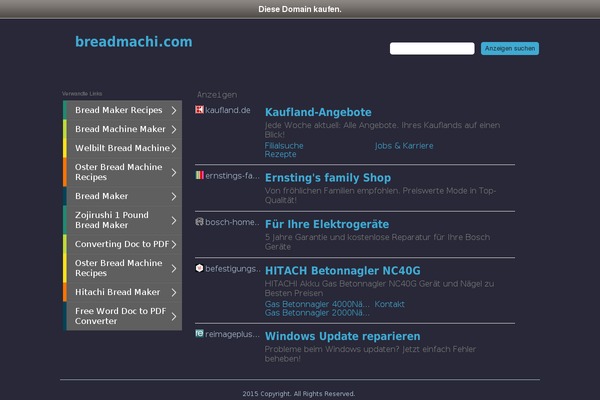The height and width of the screenshot is (400, 600).
Task: Open Windows Update reparieren ad headline
Action: (x=342, y=336)
